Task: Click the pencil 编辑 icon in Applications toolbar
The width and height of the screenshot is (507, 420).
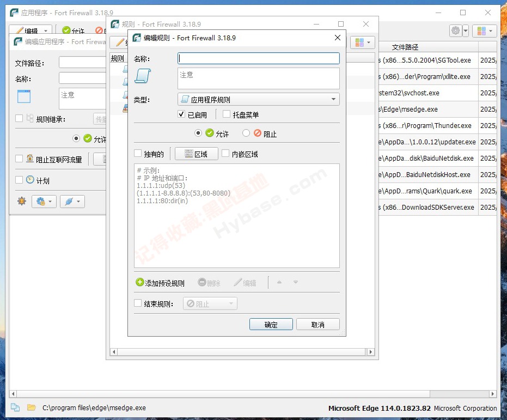Action: click(x=20, y=31)
